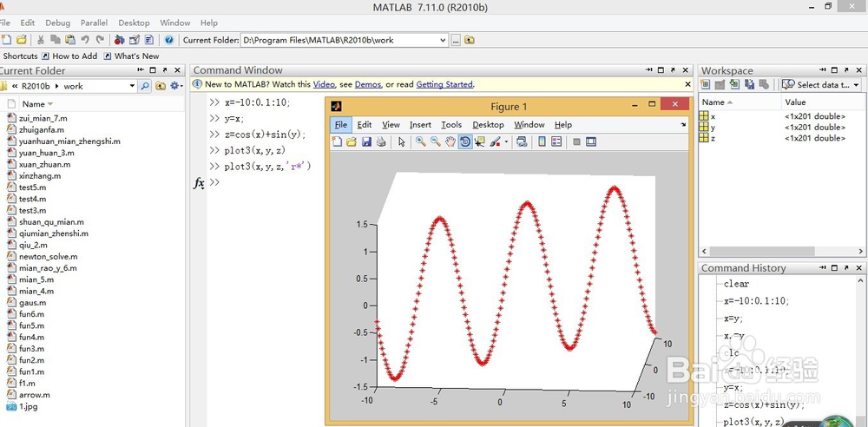Activate the Brush data tool
This screenshot has width=868, height=427.
pyautogui.click(x=496, y=141)
